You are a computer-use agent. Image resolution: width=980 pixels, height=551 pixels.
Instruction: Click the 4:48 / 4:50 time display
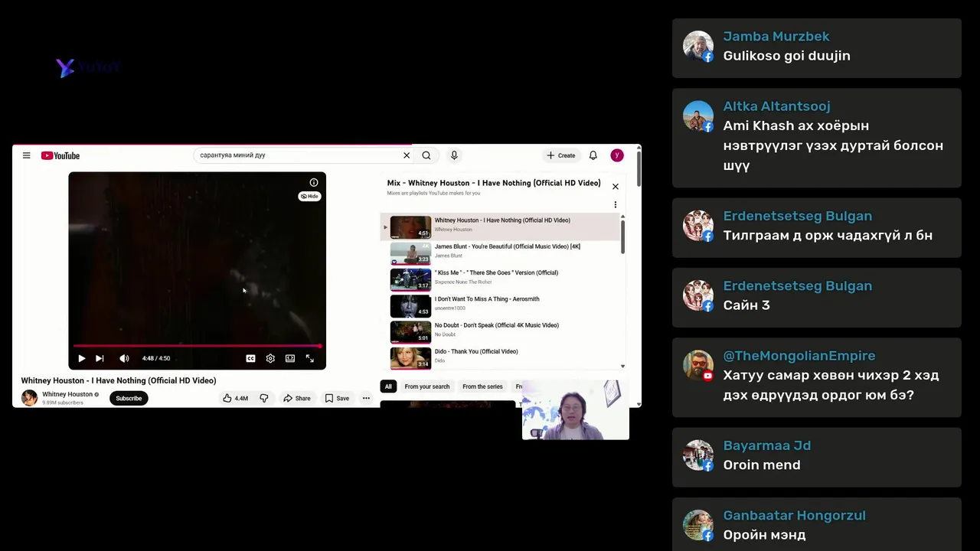pos(156,358)
